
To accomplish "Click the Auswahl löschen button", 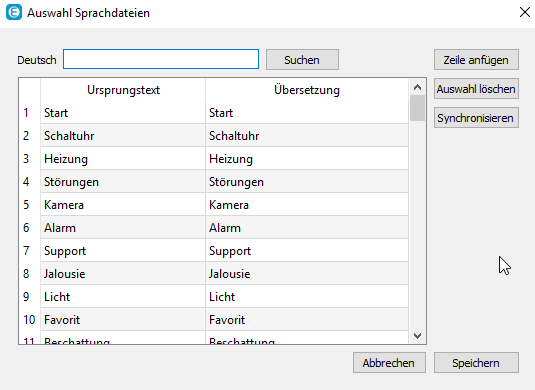I will click(x=476, y=89).
